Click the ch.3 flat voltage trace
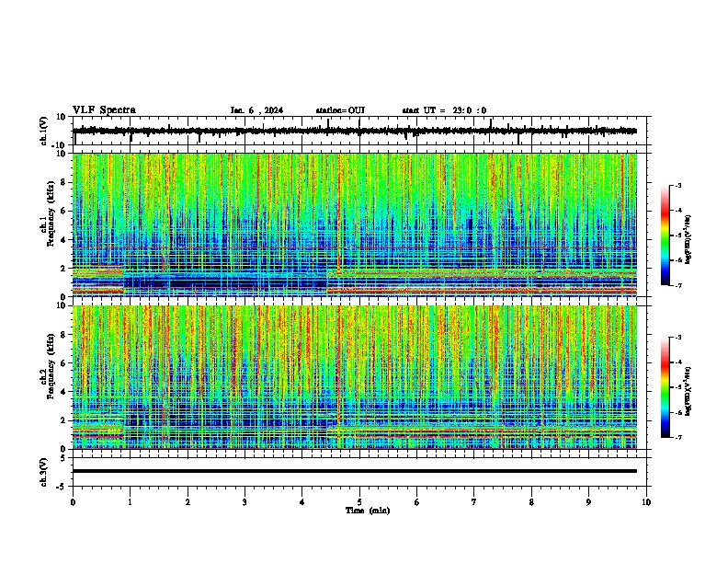728x563 pixels. pos(355,471)
